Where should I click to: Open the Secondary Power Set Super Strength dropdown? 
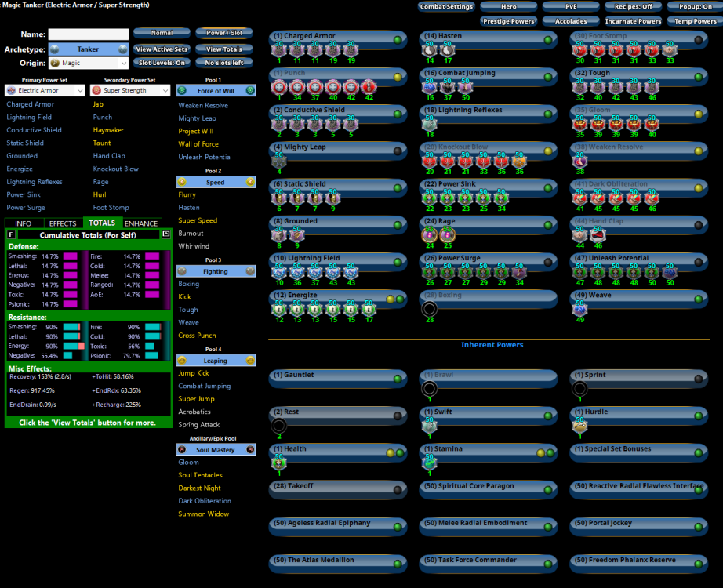(x=130, y=91)
